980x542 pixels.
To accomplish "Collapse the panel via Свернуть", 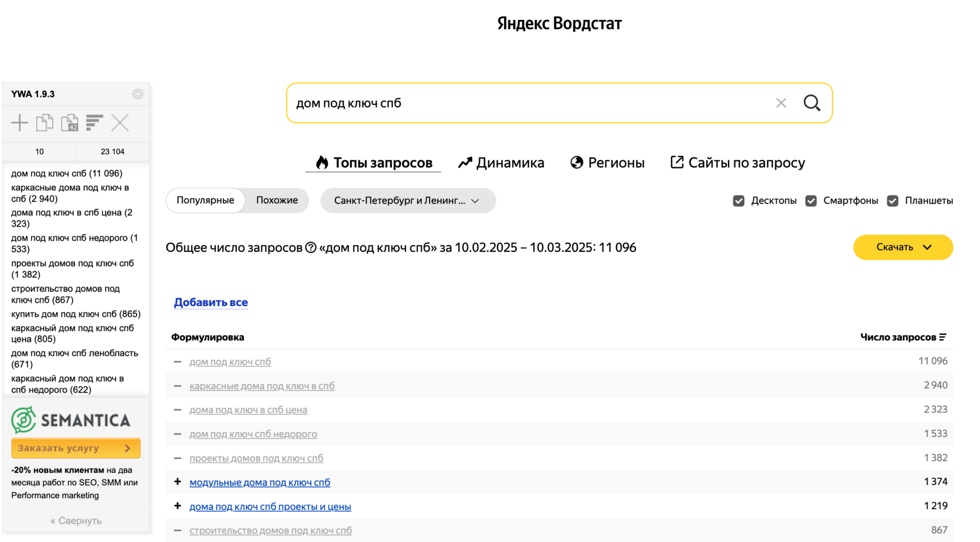I will pyautogui.click(x=76, y=520).
